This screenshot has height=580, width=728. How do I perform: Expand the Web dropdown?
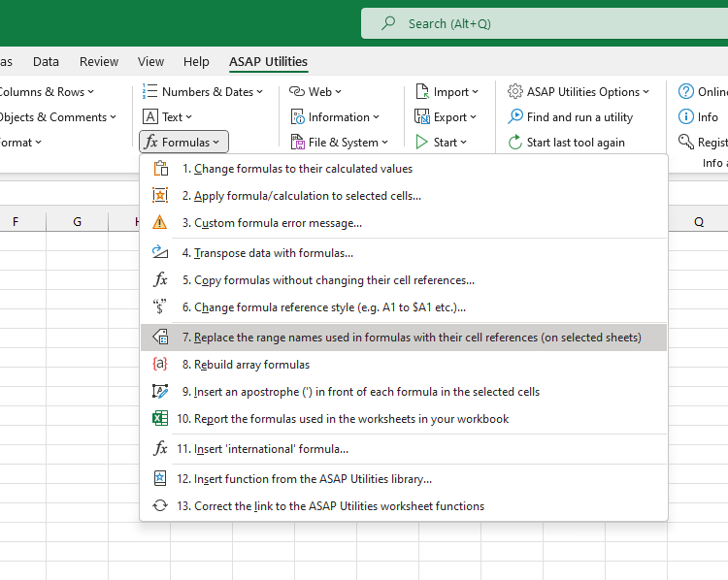(x=315, y=92)
